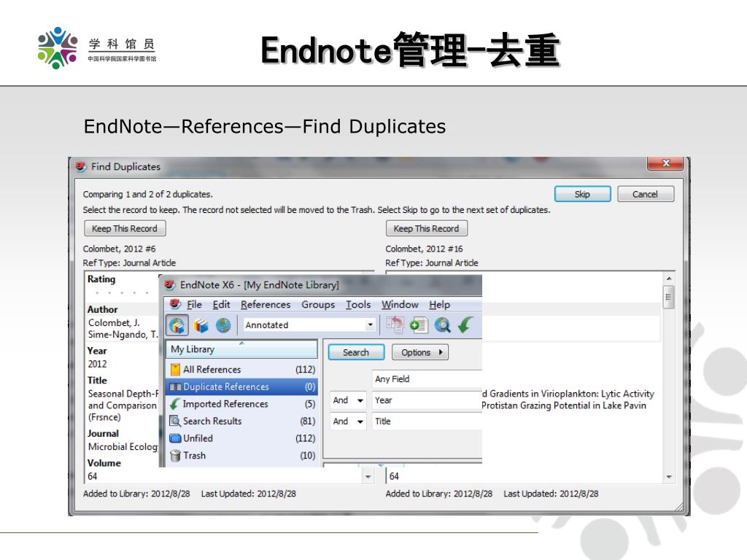Click the Search Results group icon

[175, 421]
